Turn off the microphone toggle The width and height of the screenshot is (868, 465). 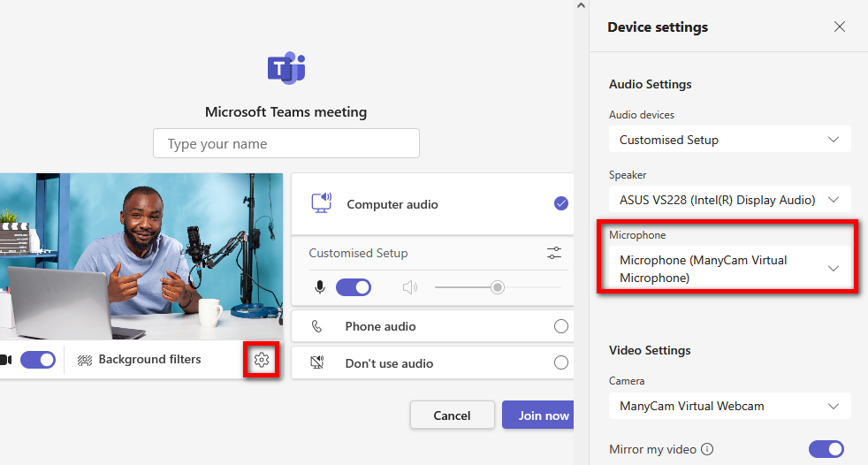354,287
